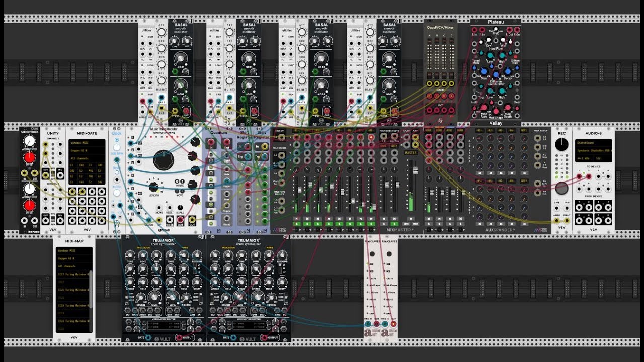Click the MixMaster master fader
This screenshot has width=644, height=362.
point(415,170)
